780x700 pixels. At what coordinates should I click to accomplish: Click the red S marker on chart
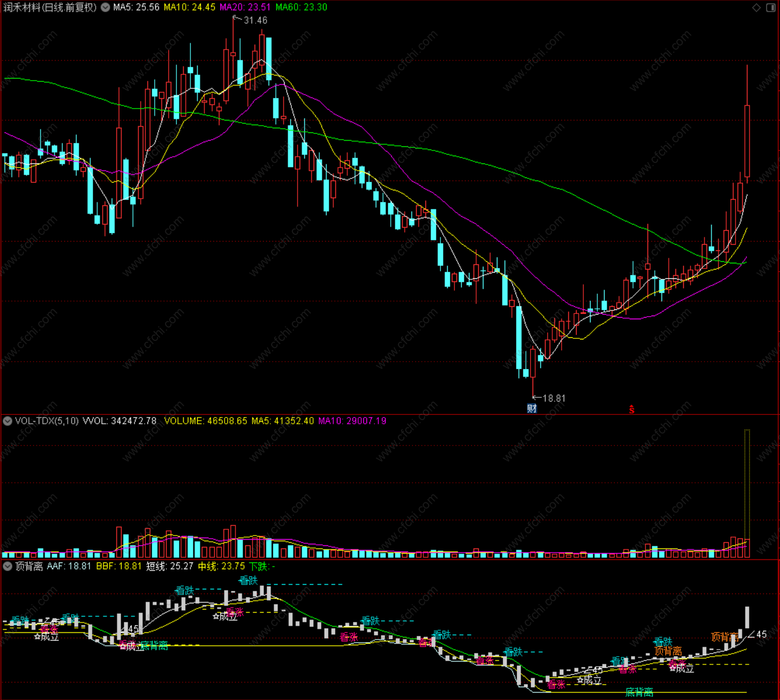tap(631, 410)
